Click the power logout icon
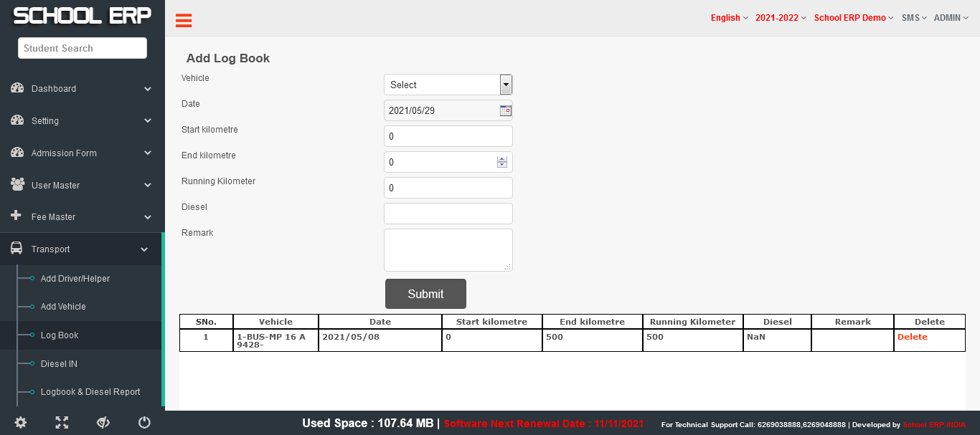This screenshot has width=980, height=435. [144, 423]
